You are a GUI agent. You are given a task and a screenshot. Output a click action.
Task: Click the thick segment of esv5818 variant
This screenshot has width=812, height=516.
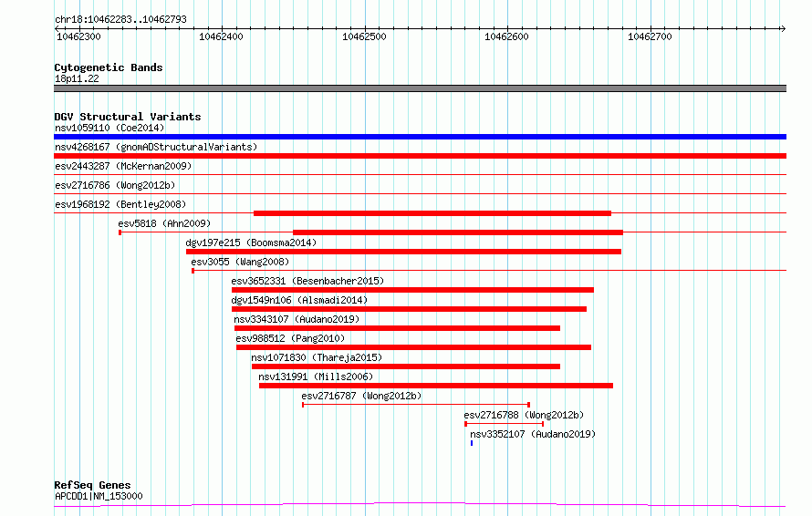458,232
